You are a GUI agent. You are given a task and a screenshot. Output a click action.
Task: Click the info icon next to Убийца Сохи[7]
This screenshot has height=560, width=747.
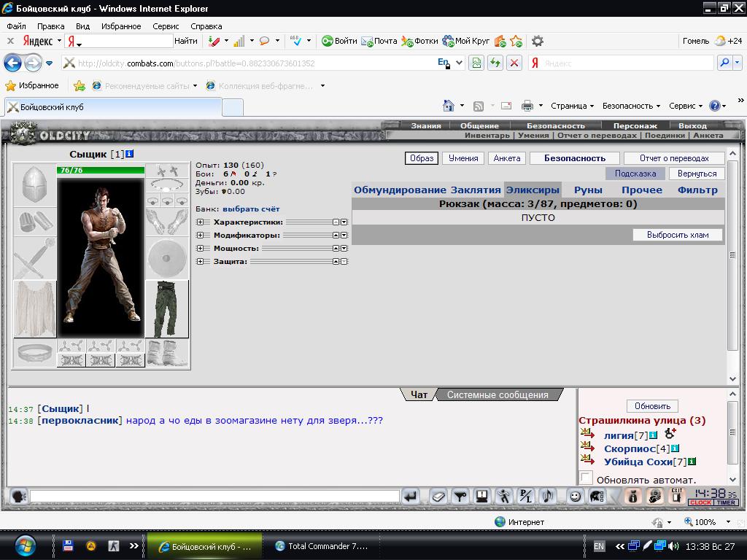click(692, 461)
